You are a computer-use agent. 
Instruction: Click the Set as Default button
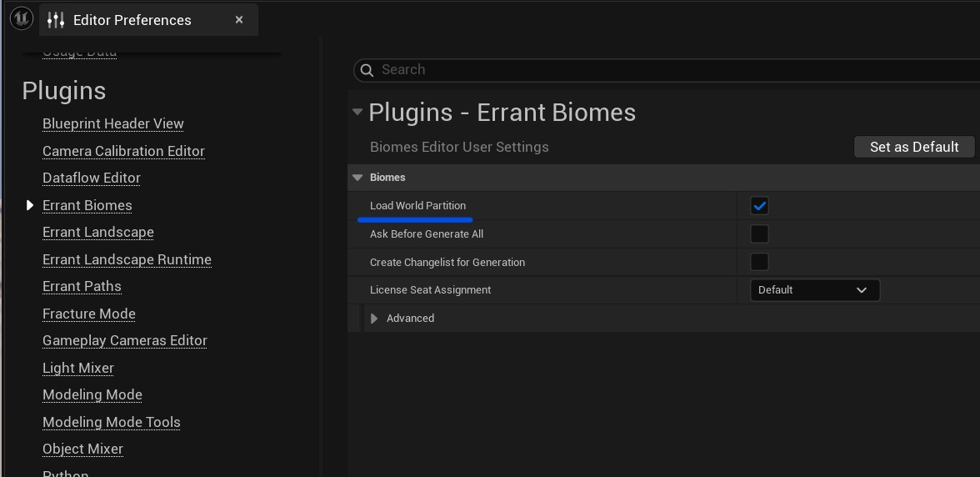(x=914, y=147)
